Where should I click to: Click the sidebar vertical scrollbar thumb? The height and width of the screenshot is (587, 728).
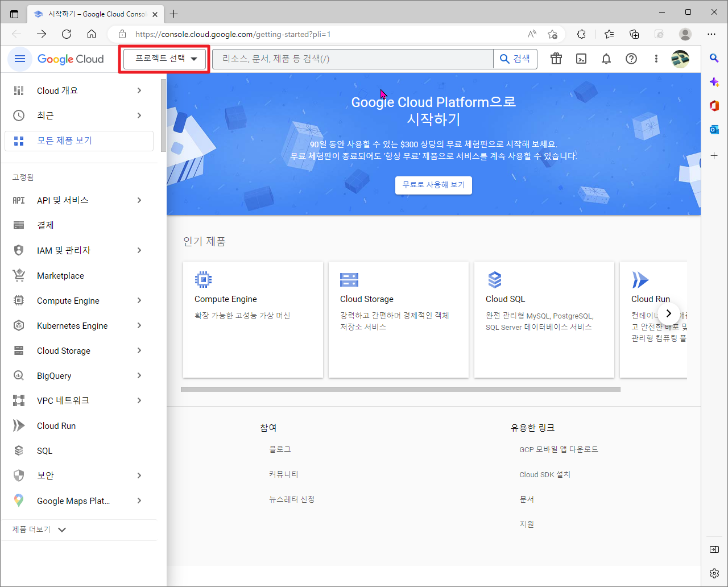coord(163,115)
